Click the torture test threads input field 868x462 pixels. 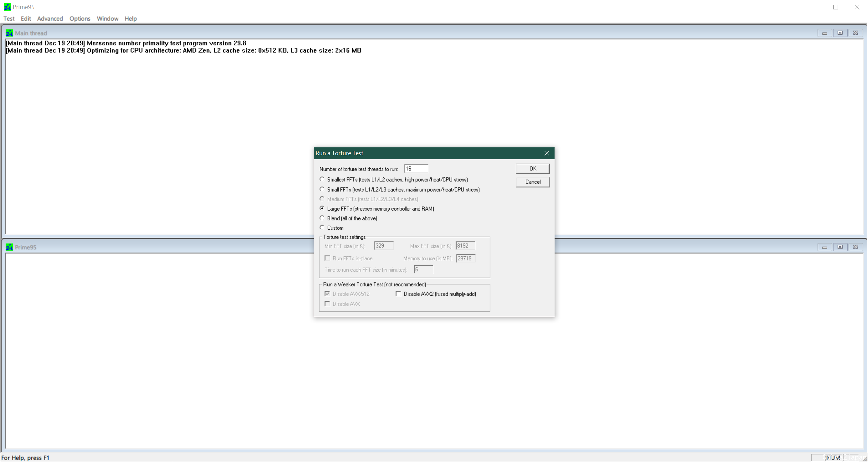coord(416,169)
